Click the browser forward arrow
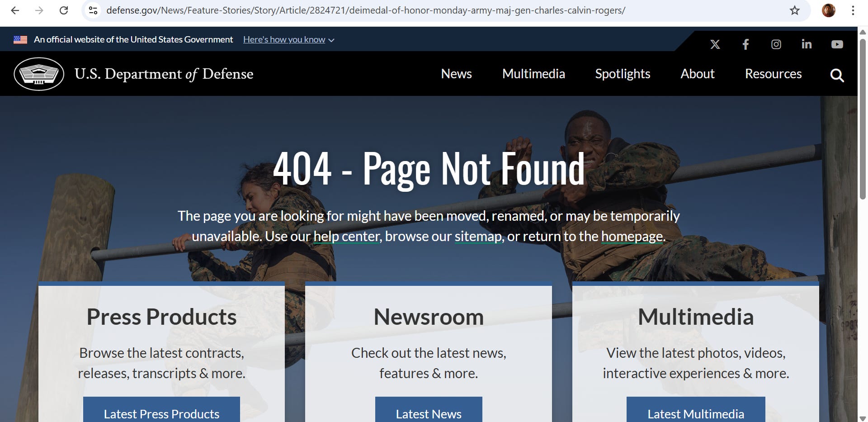The image size is (868, 422). coord(39,10)
